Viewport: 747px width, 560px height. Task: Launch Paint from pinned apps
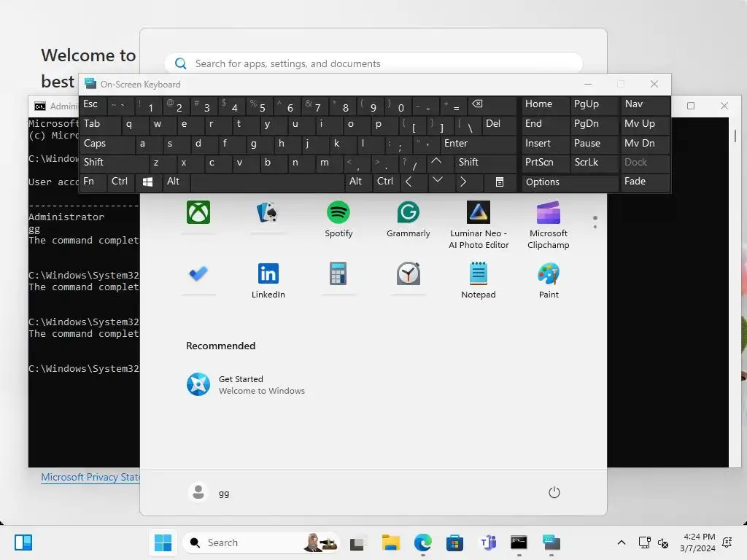pos(549,281)
